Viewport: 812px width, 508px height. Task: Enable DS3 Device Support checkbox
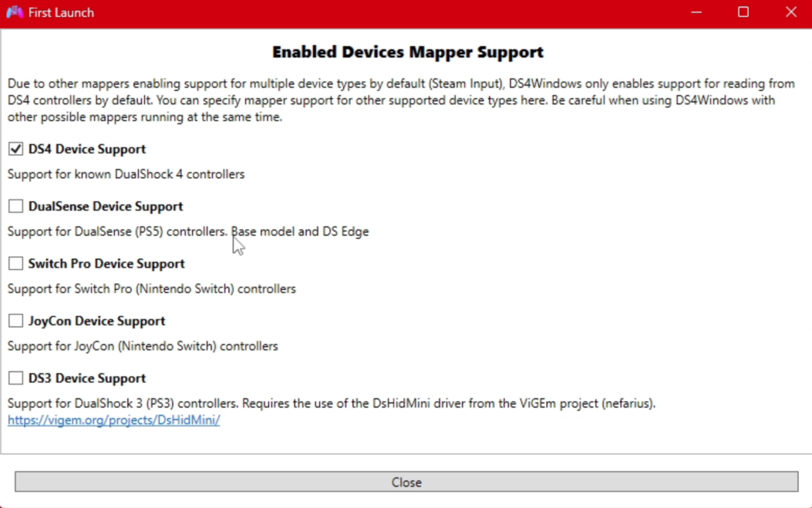[15, 378]
